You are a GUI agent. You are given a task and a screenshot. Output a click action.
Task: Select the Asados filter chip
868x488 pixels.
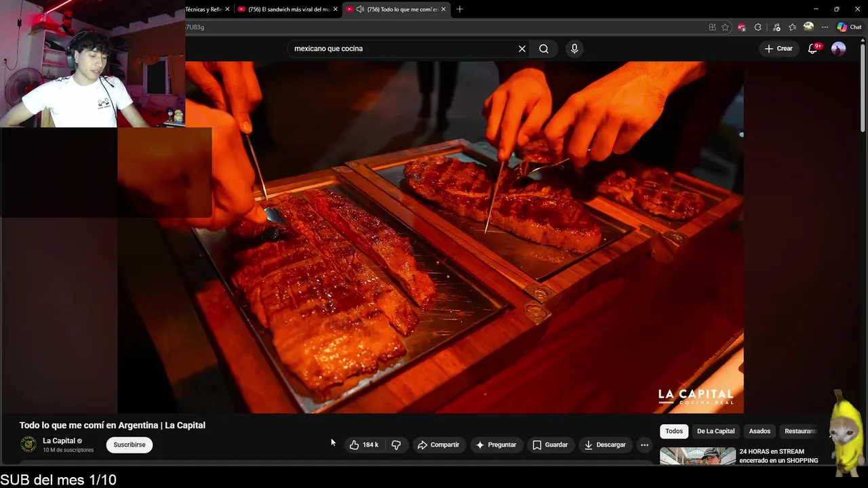[759, 431]
